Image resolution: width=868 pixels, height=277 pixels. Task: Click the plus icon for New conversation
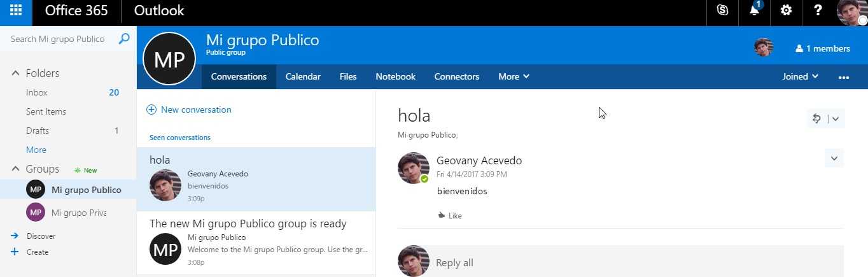pyautogui.click(x=151, y=110)
